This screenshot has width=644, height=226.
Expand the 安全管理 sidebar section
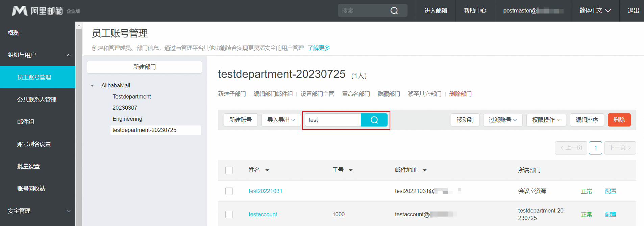tap(69, 211)
